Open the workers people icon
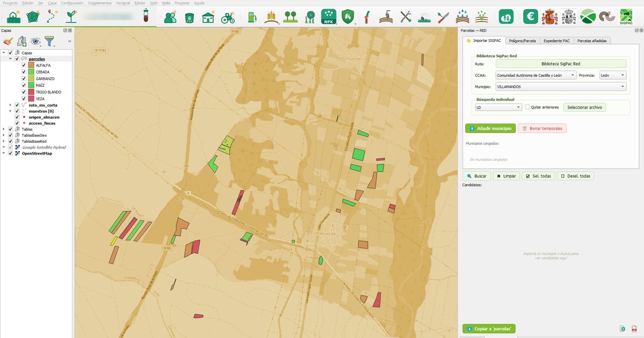The image size is (644, 338). (x=171, y=17)
